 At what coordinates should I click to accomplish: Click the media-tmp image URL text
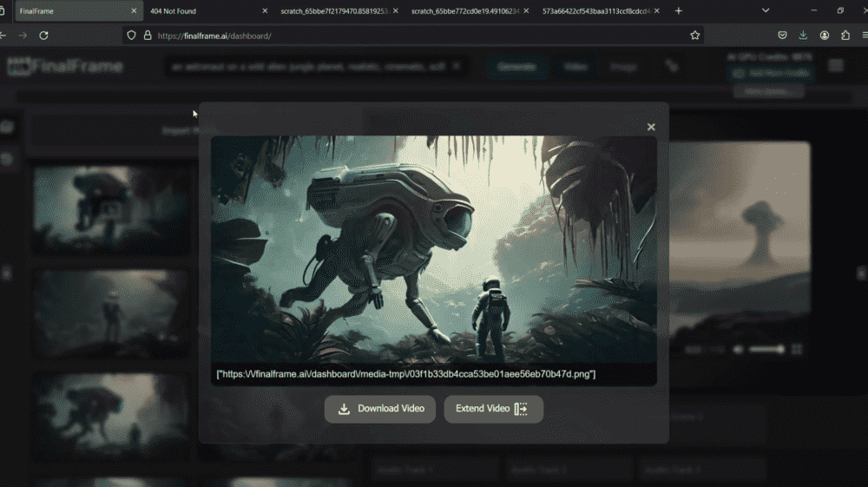coord(405,374)
